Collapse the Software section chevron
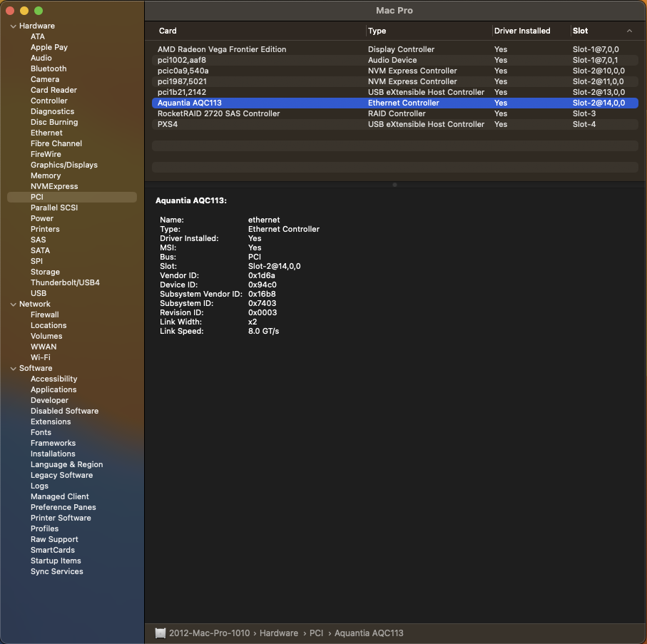Screen dimensions: 647x644 [14, 369]
